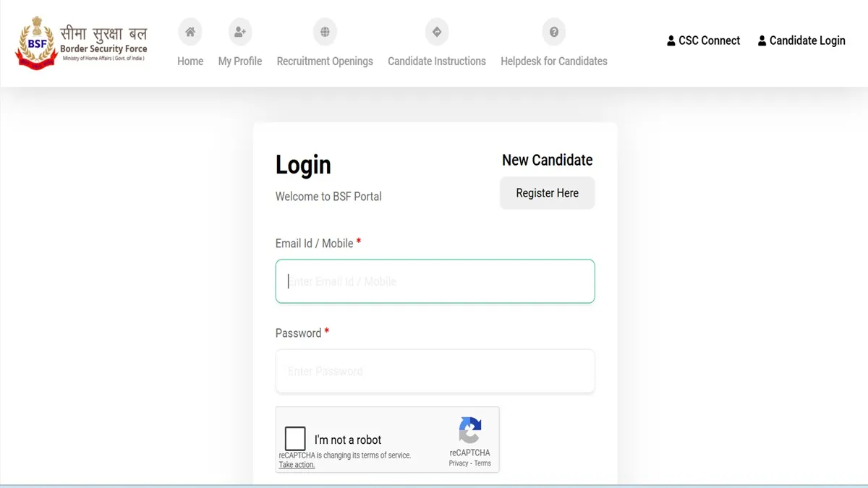Click the CSC Connect person icon
Screen dimensions: 868x488
[671, 41]
